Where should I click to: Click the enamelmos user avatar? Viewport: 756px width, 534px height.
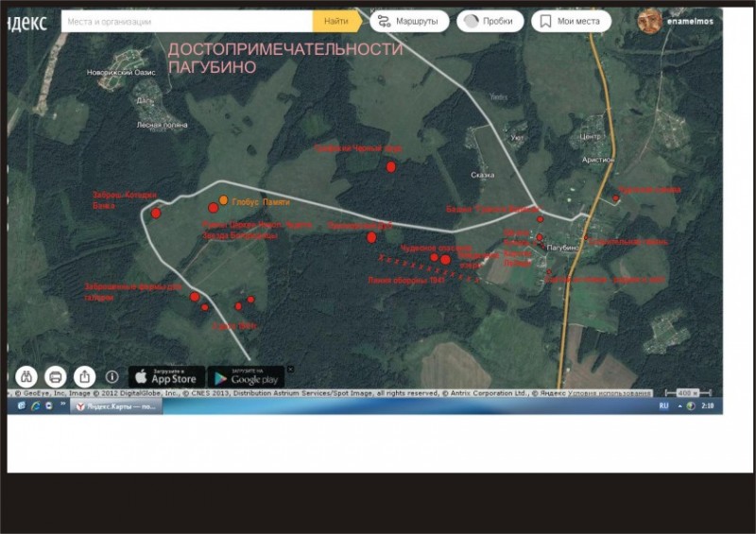pos(649,21)
